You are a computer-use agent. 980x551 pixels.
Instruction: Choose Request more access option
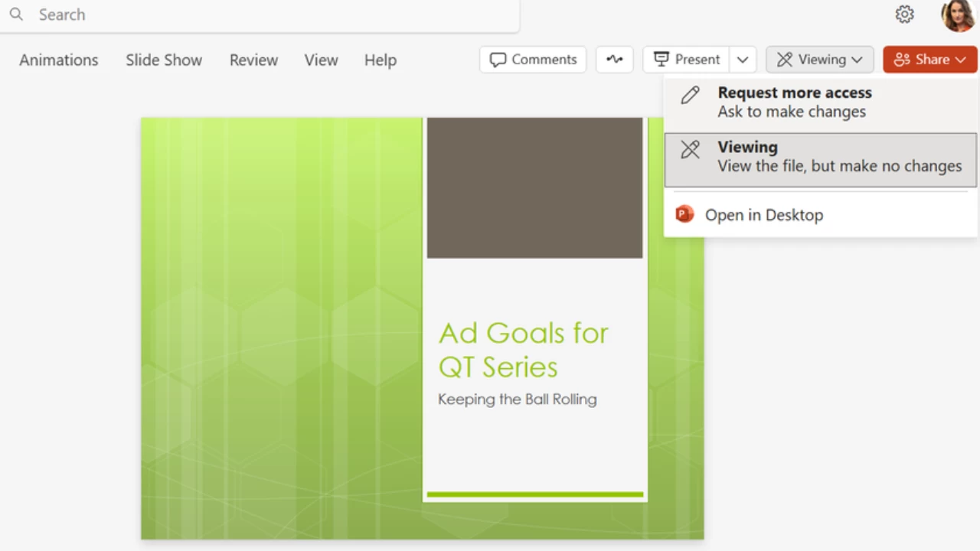click(821, 102)
